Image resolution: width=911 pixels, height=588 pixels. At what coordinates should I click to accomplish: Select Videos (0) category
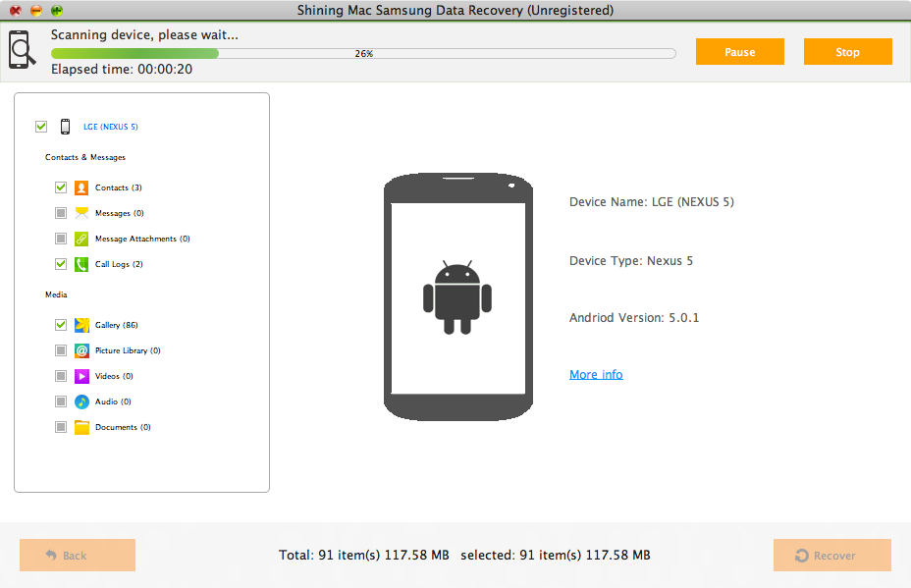[x=114, y=376]
